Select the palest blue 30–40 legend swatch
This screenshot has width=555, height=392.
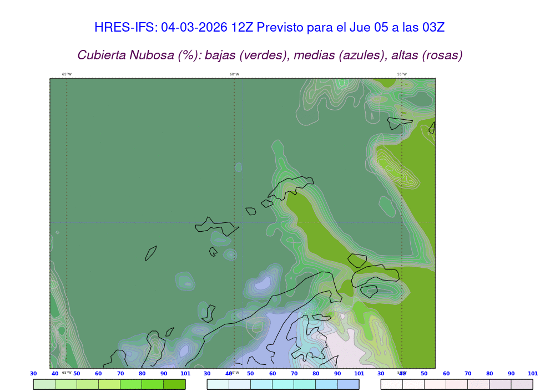(x=218, y=384)
